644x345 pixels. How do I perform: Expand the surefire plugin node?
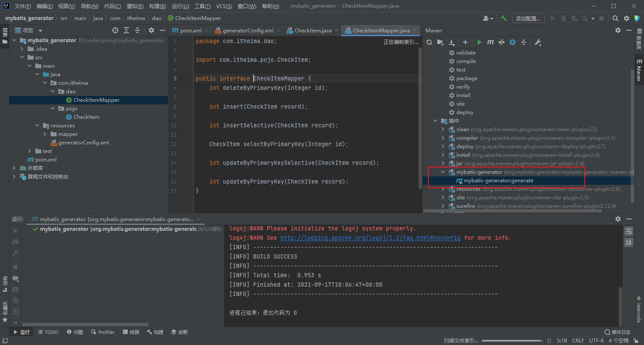(x=443, y=206)
